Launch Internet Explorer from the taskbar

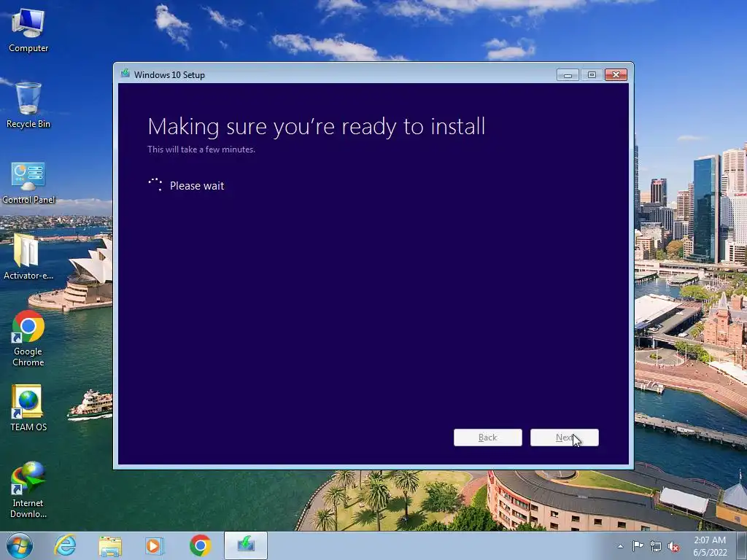coord(65,545)
